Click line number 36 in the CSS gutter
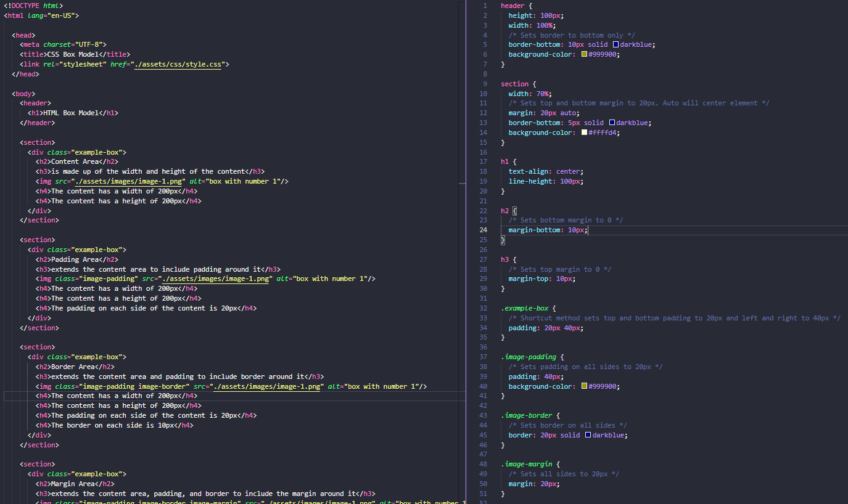848x504 pixels. click(x=483, y=347)
